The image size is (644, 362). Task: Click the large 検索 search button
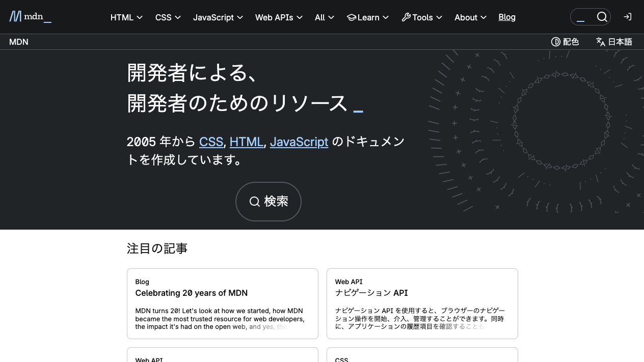(x=269, y=202)
